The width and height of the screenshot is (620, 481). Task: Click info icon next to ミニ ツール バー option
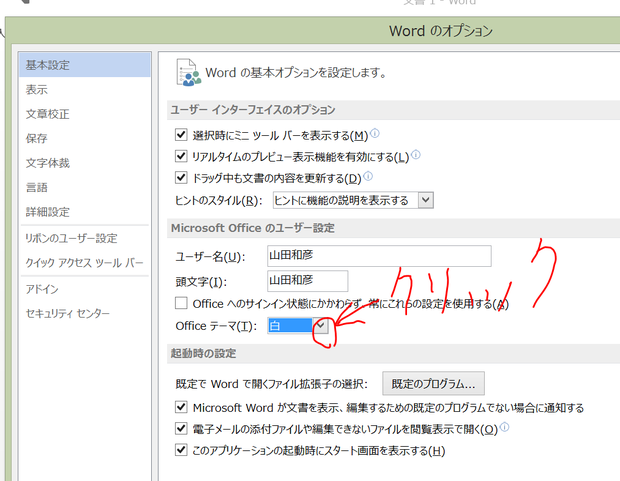[x=375, y=133]
